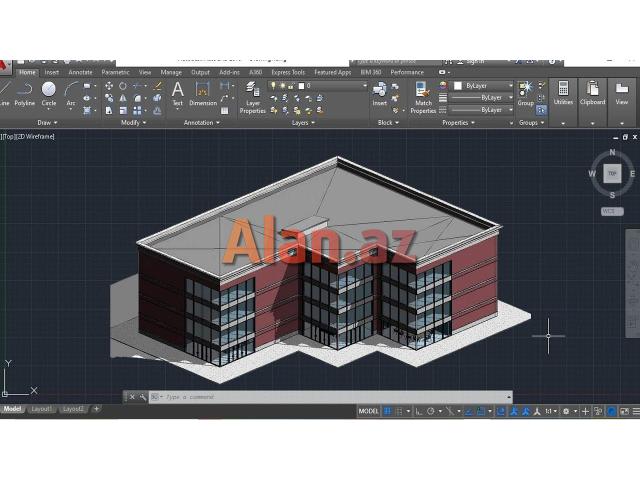Toggle isometric drafting in status bar
This screenshot has width=640, height=480.
click(x=449, y=411)
